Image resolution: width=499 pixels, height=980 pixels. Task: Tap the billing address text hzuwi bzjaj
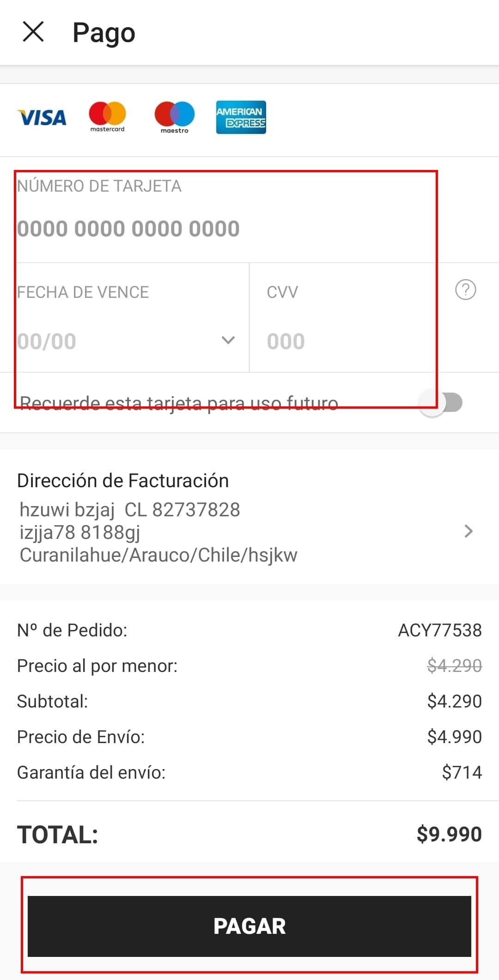point(67,510)
